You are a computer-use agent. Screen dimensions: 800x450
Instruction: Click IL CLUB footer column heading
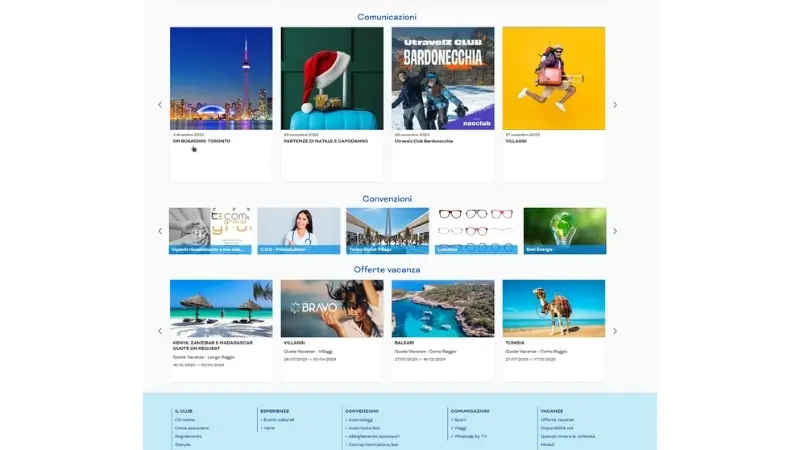click(184, 411)
